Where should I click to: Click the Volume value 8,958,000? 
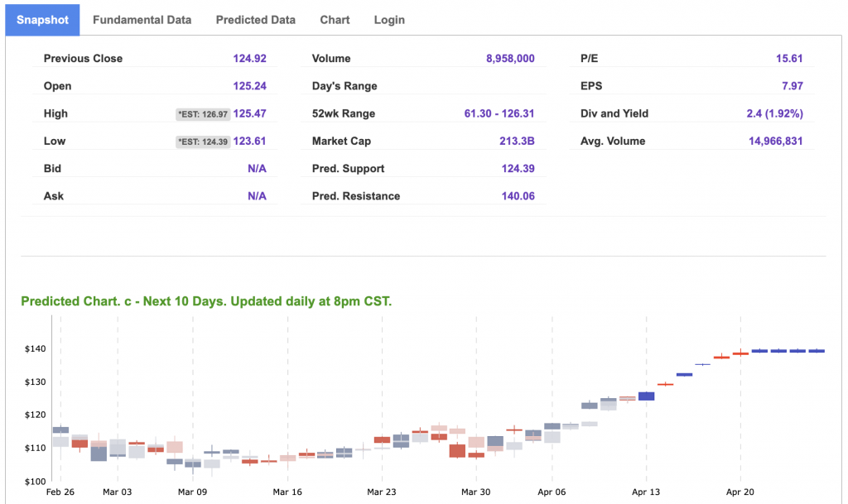(510, 59)
